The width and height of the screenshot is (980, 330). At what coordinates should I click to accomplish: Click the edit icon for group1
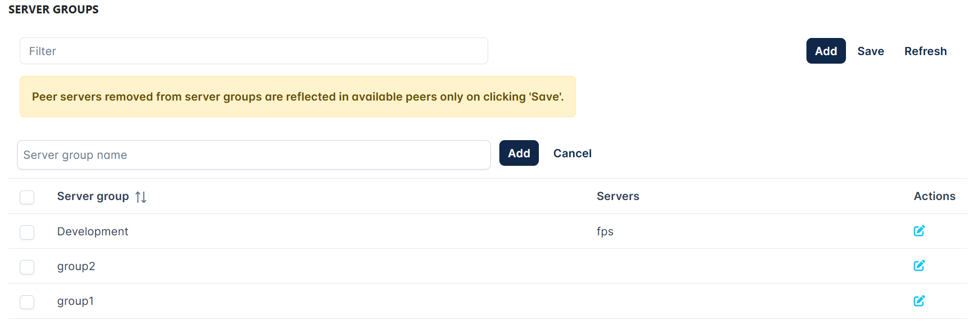tap(919, 301)
